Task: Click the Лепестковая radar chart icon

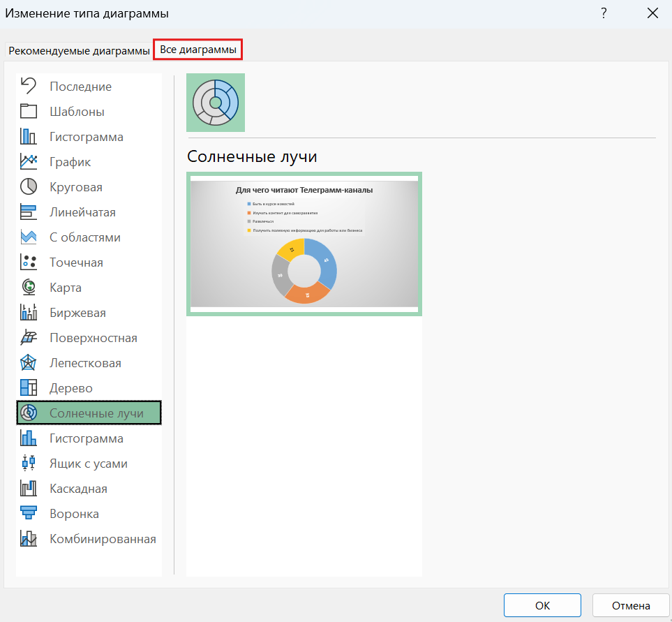Action: [29, 363]
